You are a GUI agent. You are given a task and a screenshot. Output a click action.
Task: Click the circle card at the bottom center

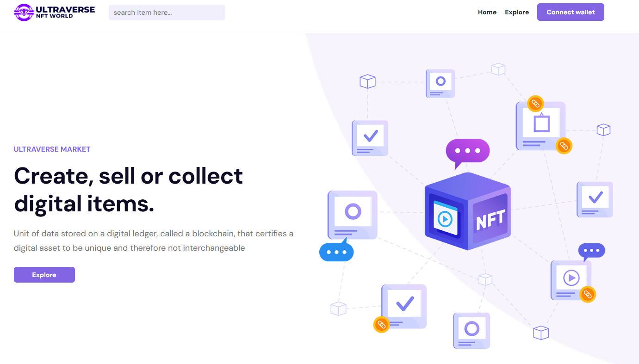click(471, 331)
